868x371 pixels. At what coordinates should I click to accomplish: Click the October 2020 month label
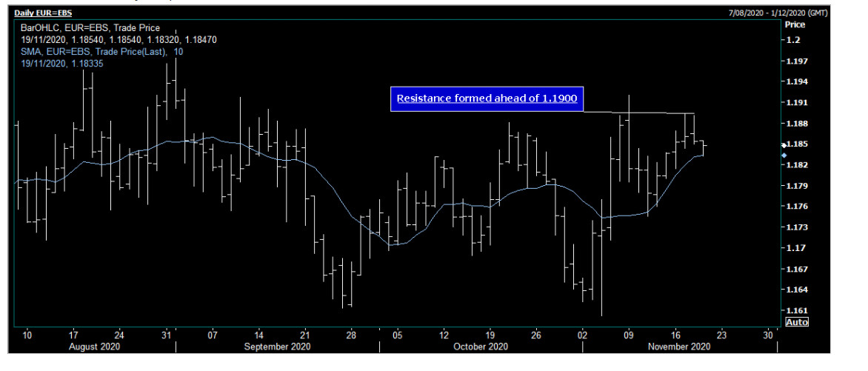click(x=481, y=347)
